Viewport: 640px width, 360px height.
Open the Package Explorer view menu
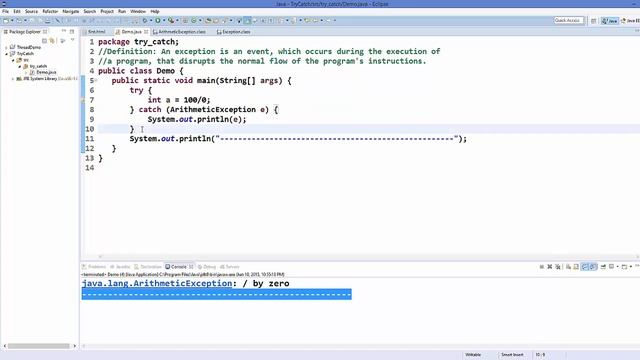(x=72, y=40)
